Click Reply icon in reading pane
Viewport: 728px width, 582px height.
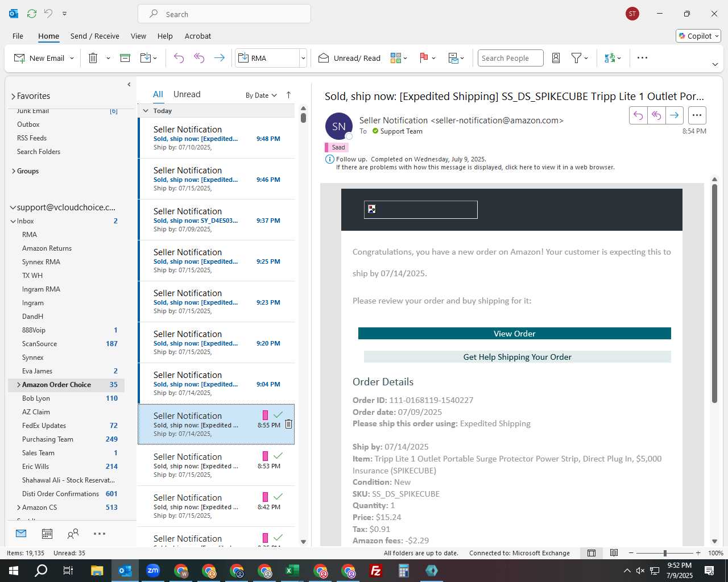[638, 115]
